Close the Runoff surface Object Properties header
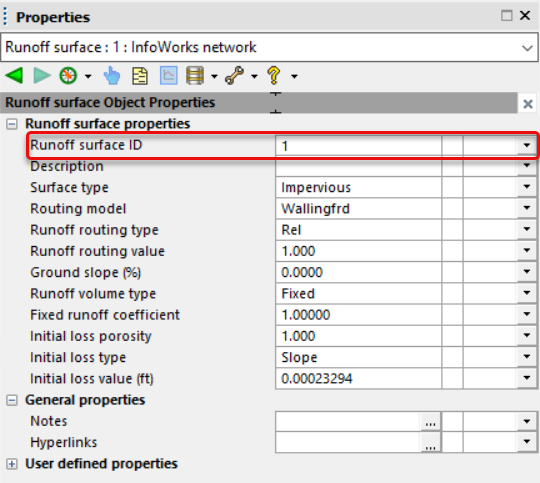Image resolution: width=540 pixels, height=483 pixels. click(x=528, y=104)
